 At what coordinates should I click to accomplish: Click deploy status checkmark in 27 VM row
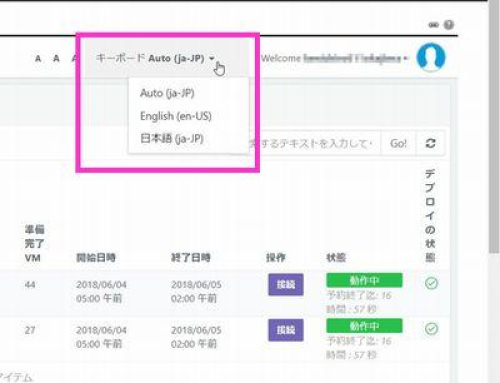431,329
